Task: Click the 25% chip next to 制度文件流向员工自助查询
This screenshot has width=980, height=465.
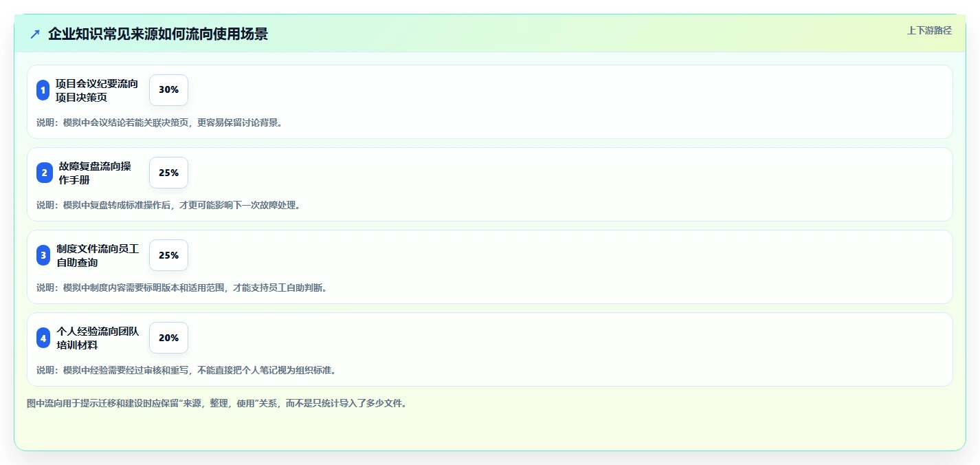Action: [168, 255]
